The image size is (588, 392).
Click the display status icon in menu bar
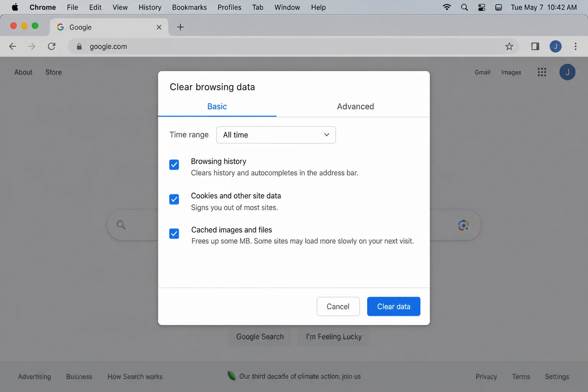(498, 7)
